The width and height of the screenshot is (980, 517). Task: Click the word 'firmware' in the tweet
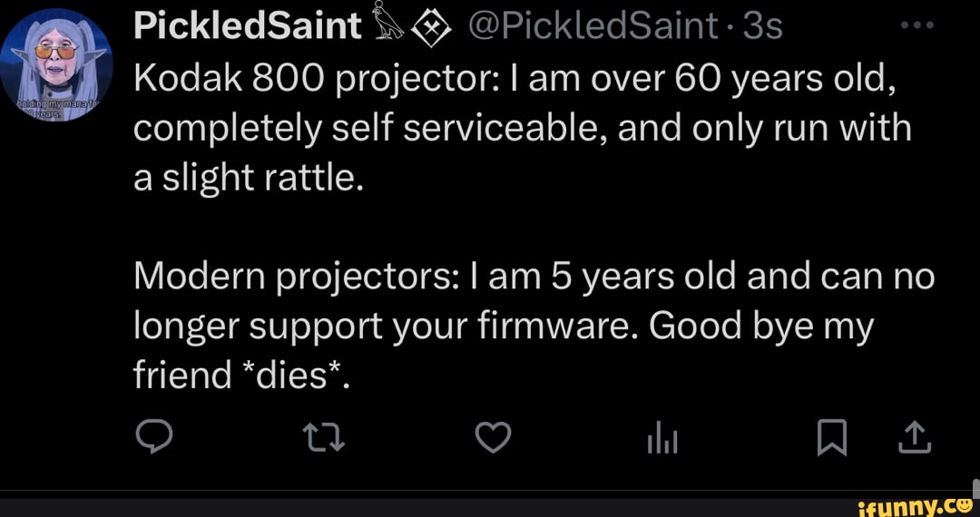551,324
